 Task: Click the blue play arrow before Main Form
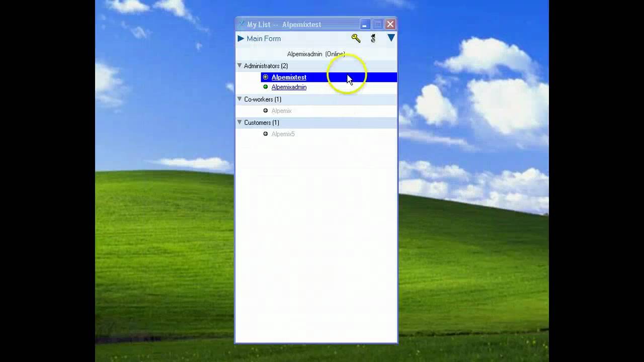[240, 38]
